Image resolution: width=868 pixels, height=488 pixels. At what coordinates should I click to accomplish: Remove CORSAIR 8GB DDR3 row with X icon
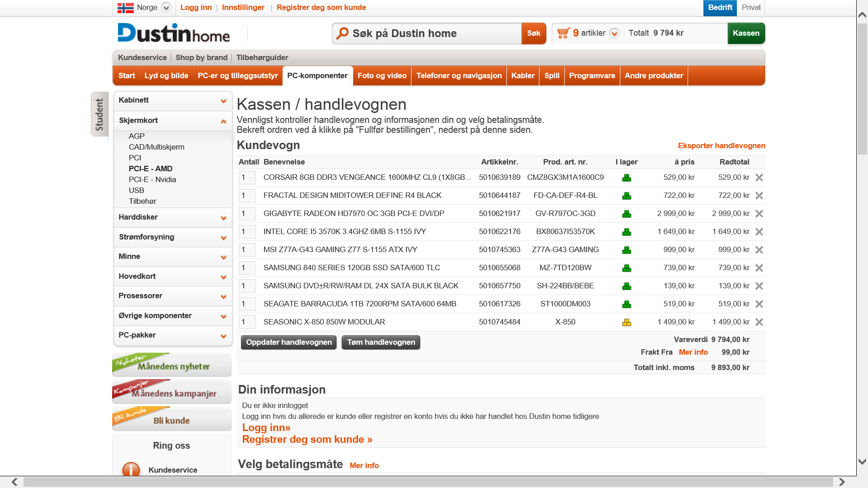click(x=759, y=178)
